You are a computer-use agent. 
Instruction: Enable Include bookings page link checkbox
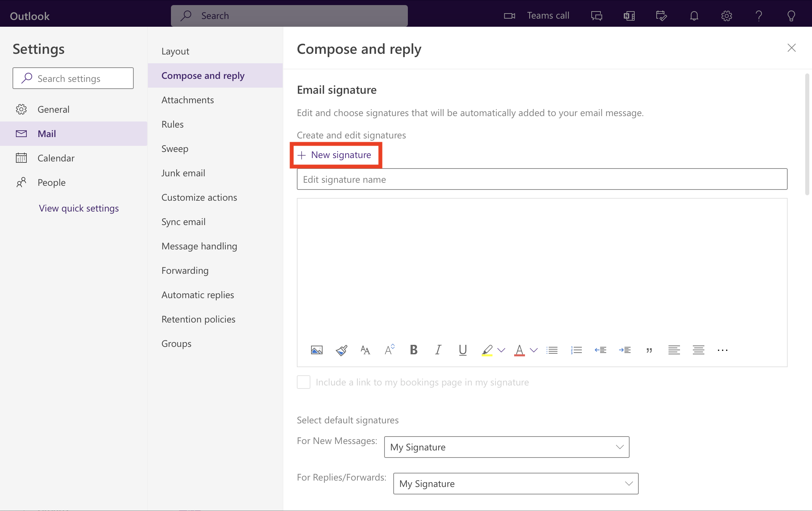click(303, 381)
